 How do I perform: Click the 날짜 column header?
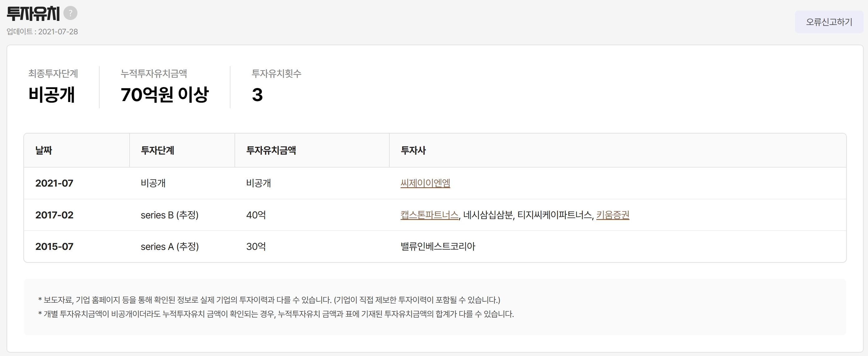tap(44, 150)
